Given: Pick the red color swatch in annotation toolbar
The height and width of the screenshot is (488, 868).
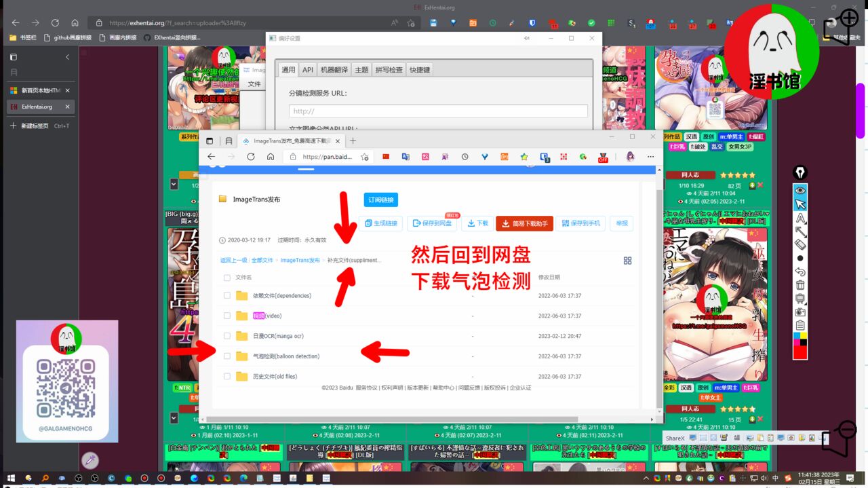Looking at the screenshot, I should pos(800,352).
